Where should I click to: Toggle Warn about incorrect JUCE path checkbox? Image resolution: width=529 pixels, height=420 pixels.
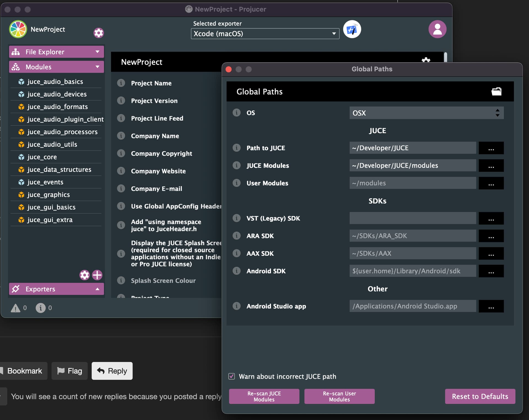tap(232, 376)
